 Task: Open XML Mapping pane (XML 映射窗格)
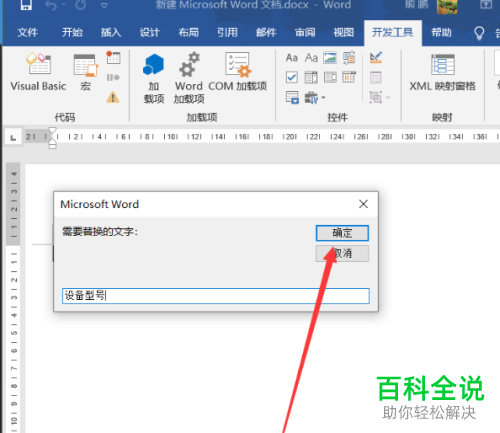[x=442, y=72]
